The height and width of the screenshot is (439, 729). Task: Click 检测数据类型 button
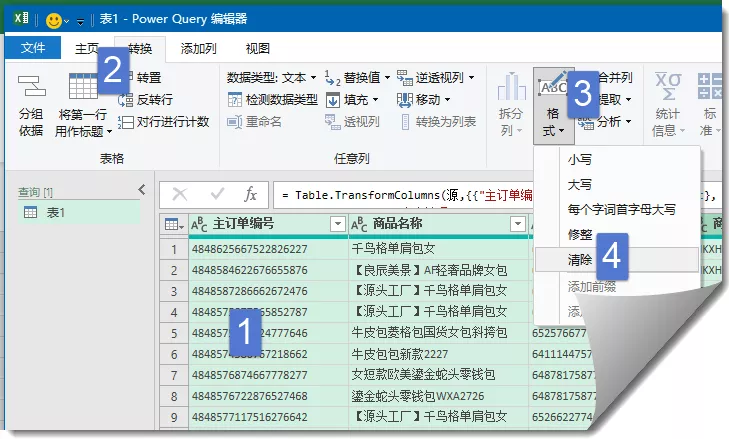point(272,100)
